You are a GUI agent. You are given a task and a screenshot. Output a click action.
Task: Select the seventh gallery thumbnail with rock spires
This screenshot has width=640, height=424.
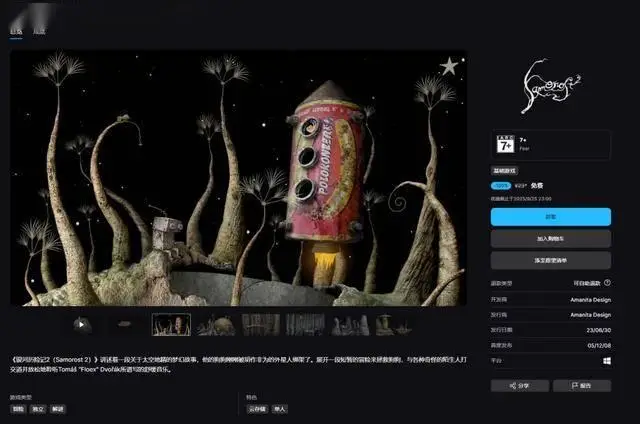tap(350, 325)
